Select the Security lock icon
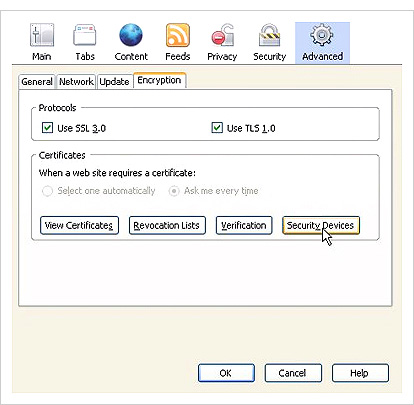Viewport: 414px width, 405px height. coord(269,35)
